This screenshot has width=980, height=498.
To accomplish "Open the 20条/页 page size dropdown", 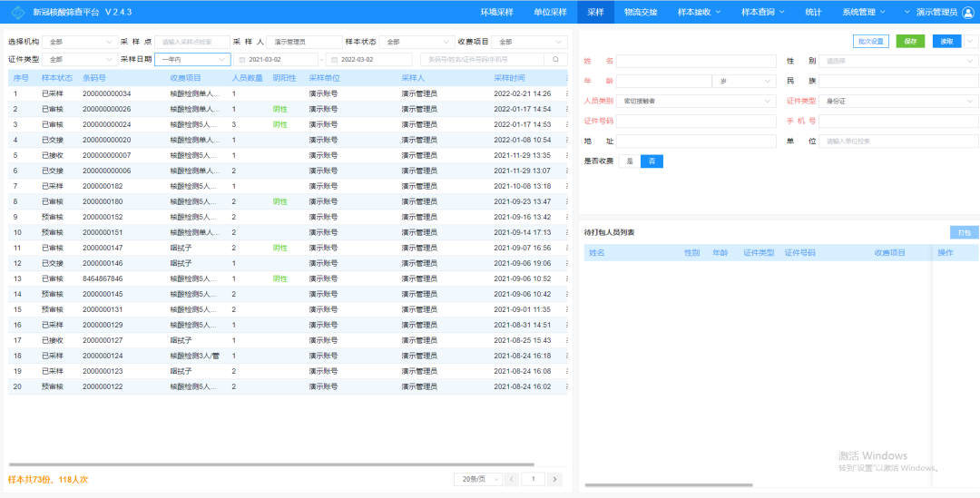I will coord(478,479).
